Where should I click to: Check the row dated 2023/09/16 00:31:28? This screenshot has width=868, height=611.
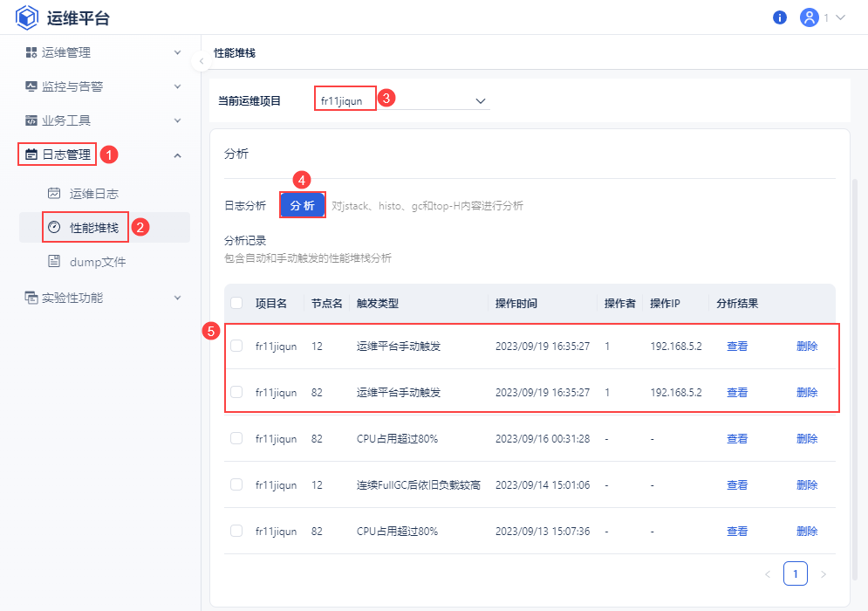(236, 438)
